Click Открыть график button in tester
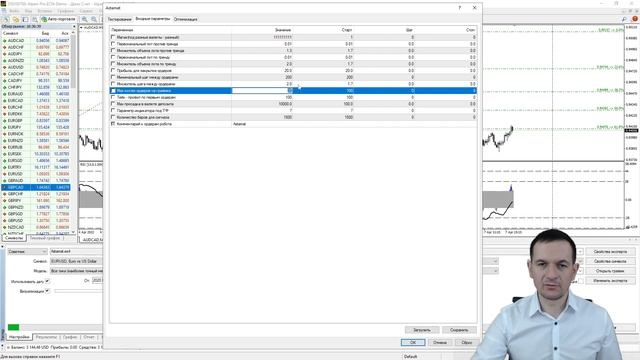 point(610,271)
